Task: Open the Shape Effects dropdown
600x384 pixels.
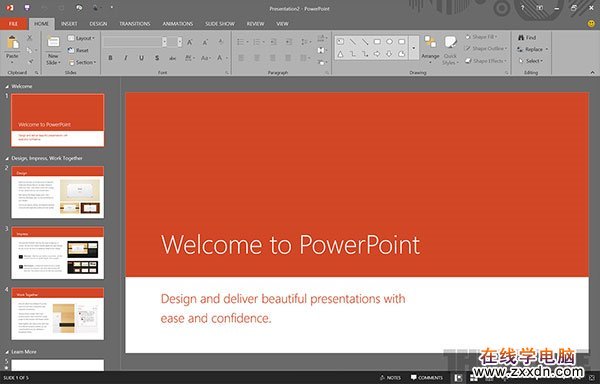Action: 486,61
